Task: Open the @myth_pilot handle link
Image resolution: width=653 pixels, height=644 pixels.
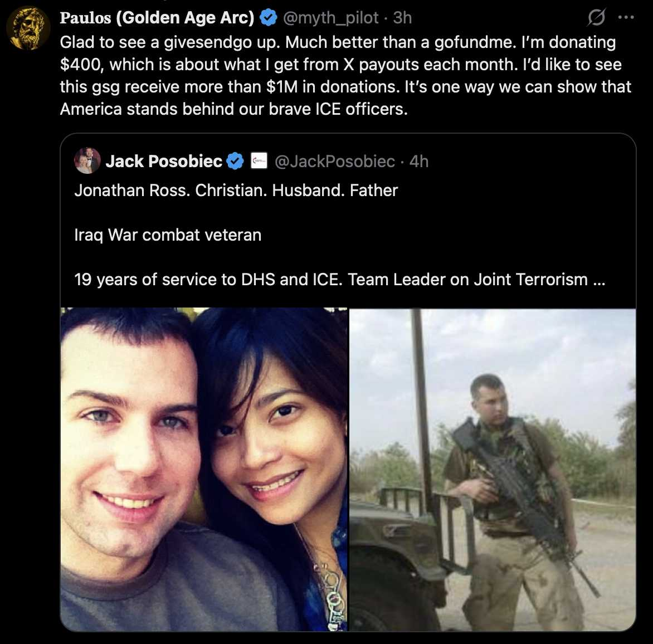Action: [330, 18]
